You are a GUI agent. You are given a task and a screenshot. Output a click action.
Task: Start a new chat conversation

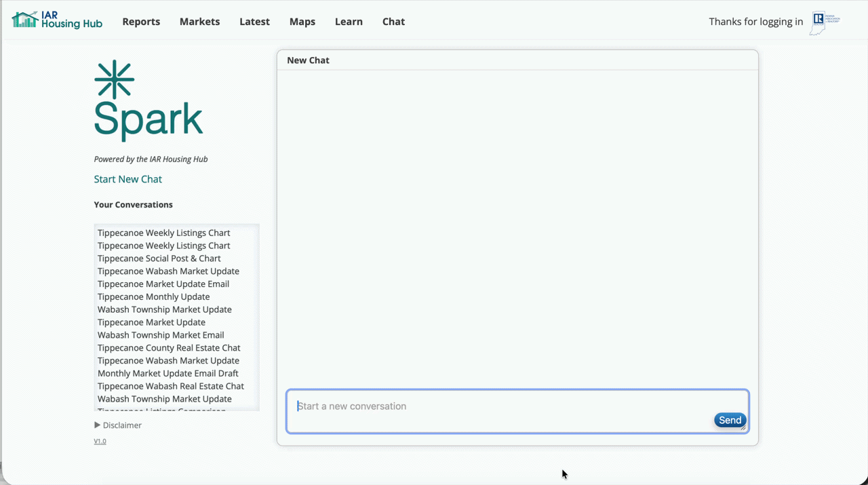[127, 179]
